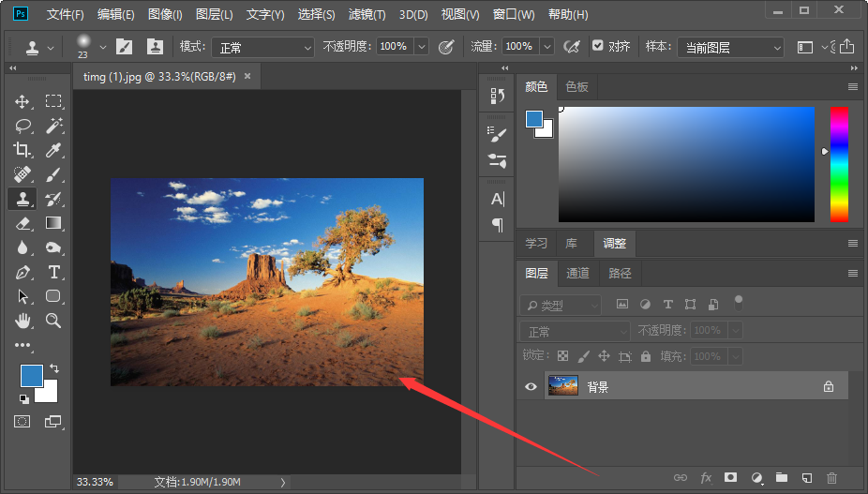Open the History panel icon
The image size is (868, 494).
497,97
